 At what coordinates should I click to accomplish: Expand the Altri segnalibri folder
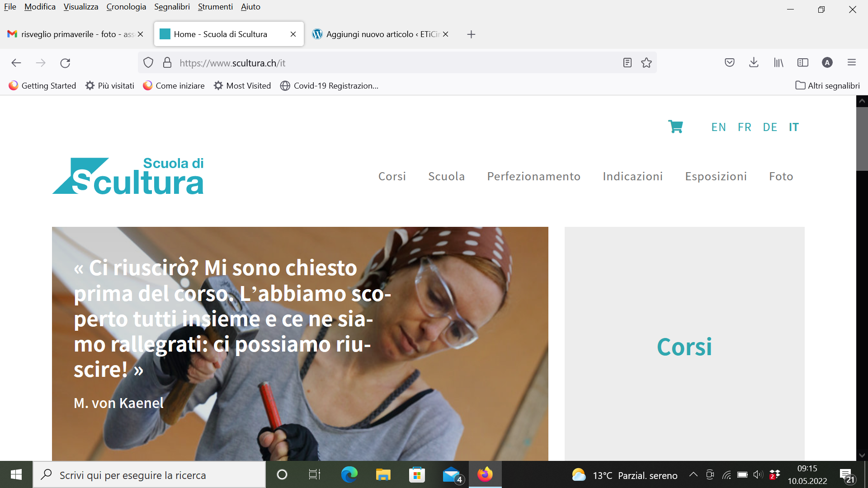click(x=828, y=86)
